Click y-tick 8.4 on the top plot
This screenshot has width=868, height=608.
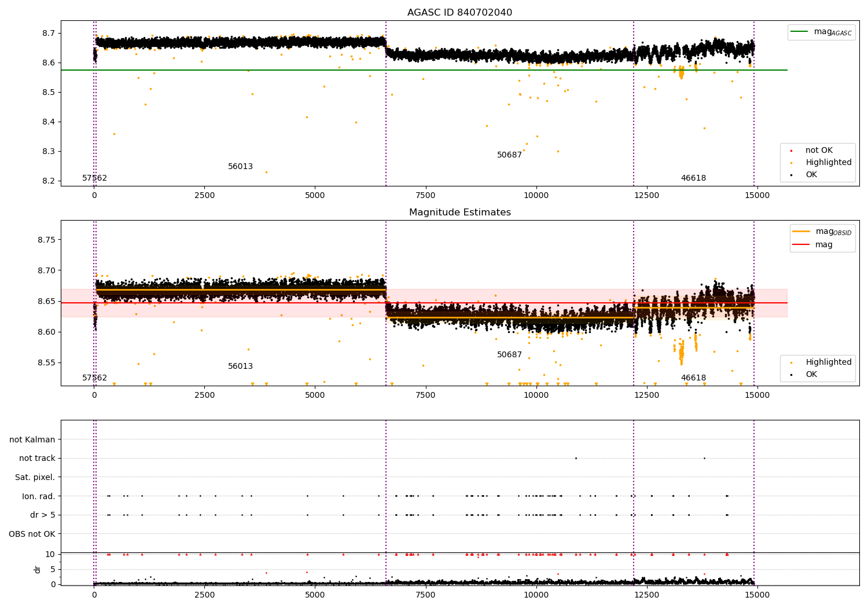click(49, 122)
